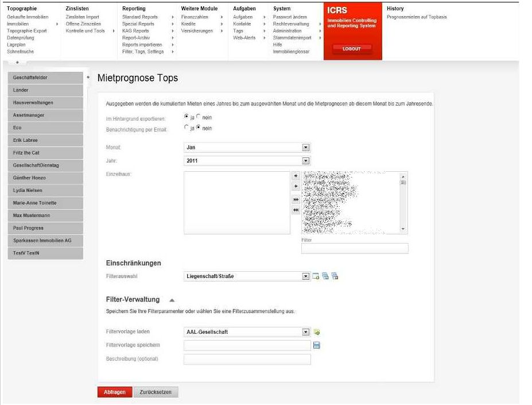
Task: Select 'nein' for Im Hintergrund exportieren
Action: point(199,116)
